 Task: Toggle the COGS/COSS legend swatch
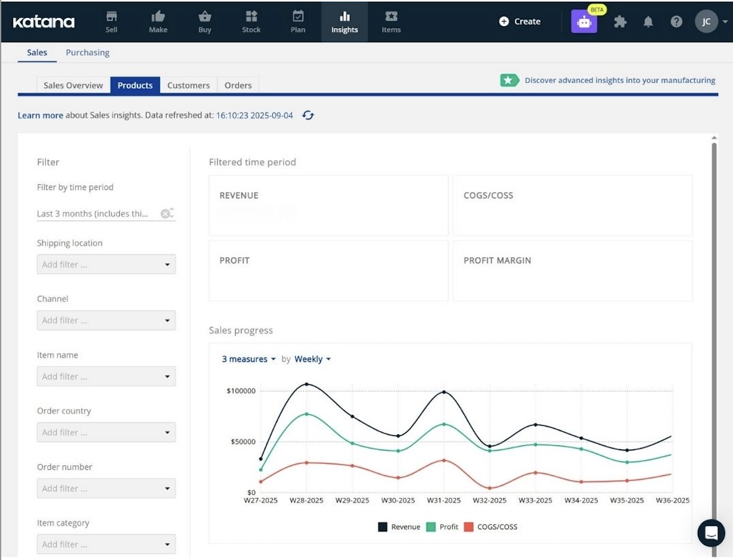468,527
